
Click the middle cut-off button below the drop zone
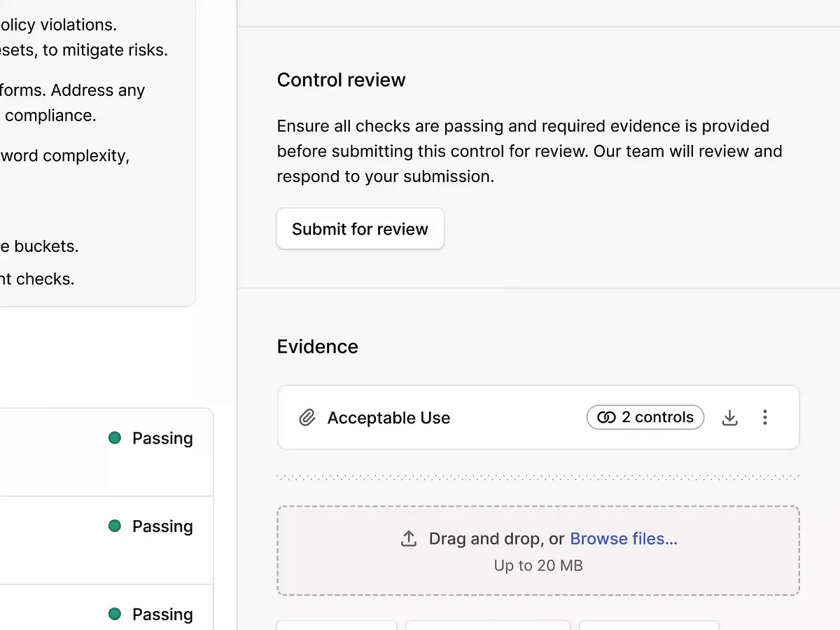point(488,625)
